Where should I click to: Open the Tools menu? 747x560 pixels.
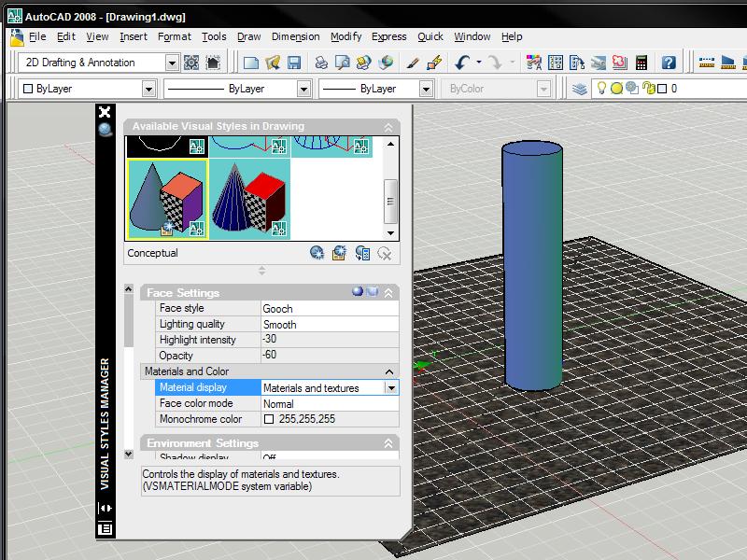[x=214, y=36]
